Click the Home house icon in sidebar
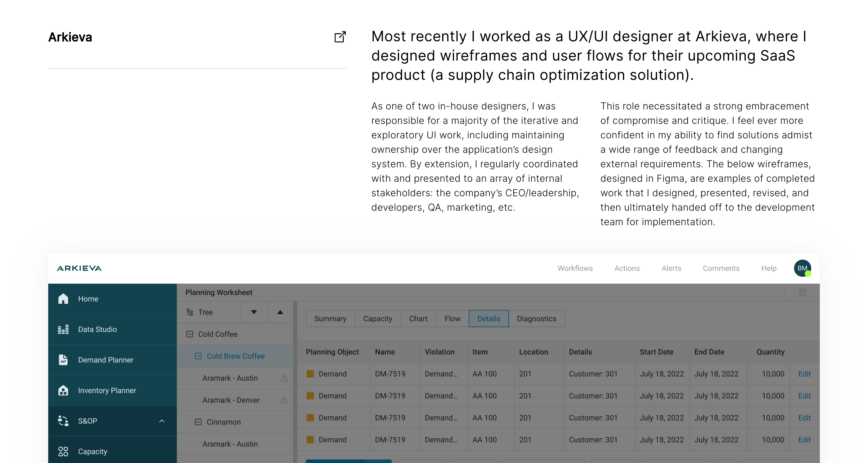 point(63,298)
